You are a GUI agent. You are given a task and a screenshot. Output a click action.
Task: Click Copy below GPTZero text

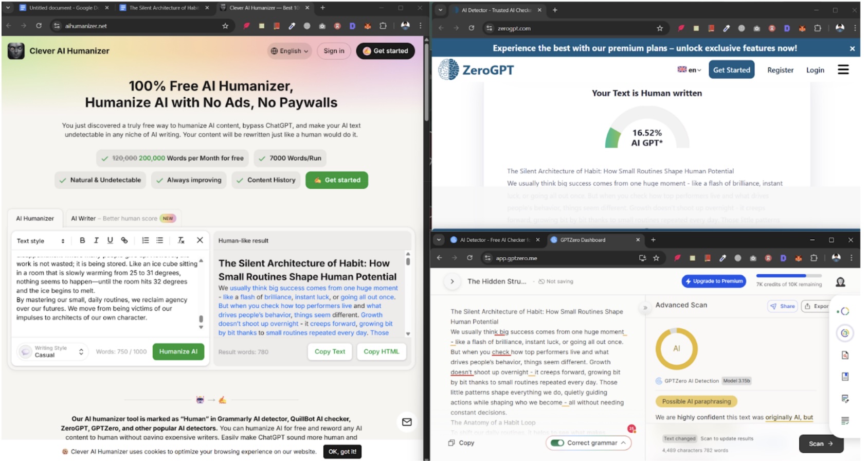click(461, 443)
